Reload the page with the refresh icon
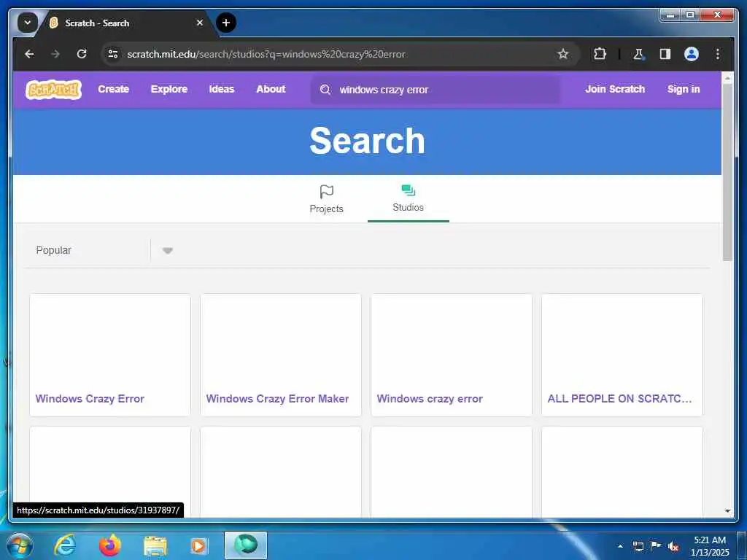747x560 pixels. (x=82, y=54)
